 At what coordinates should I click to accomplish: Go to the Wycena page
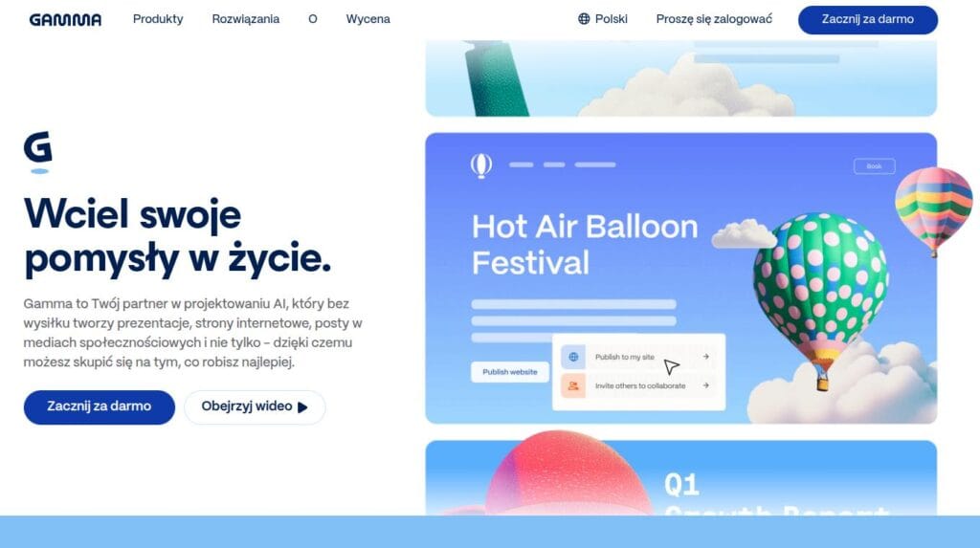(368, 19)
